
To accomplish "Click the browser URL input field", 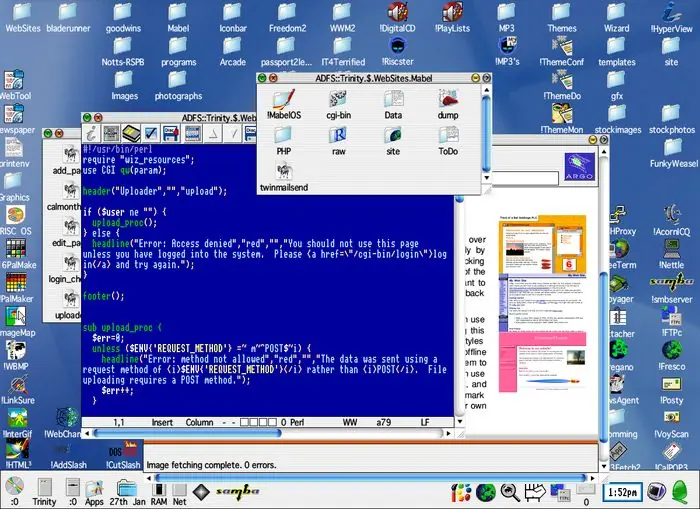I will 525,178.
